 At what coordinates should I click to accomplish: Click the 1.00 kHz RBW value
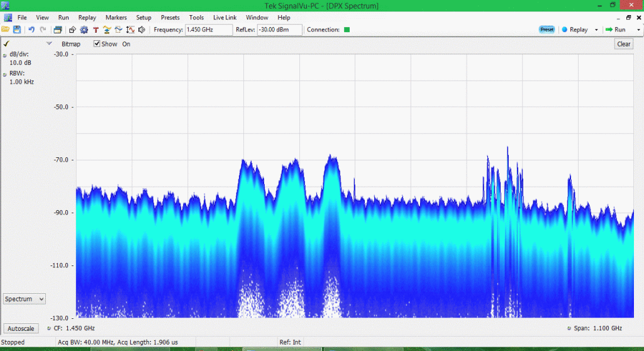point(22,82)
